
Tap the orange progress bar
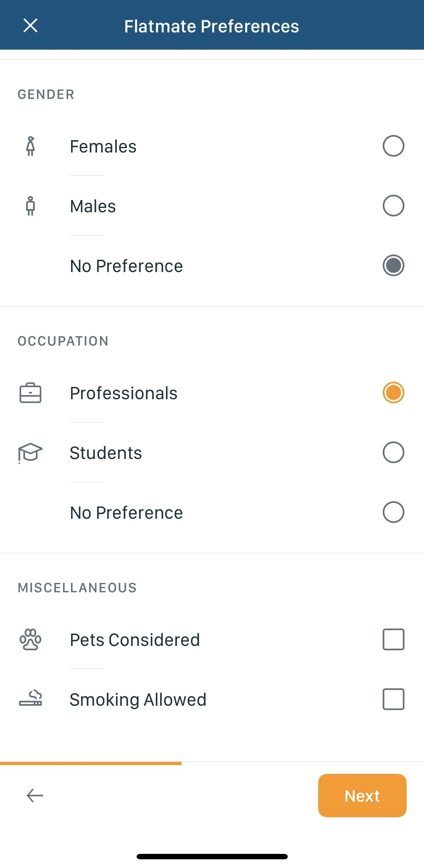pos(91,763)
